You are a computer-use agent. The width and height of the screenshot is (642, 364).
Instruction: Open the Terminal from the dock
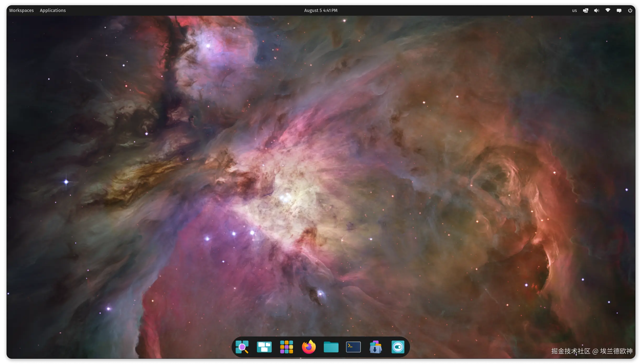click(353, 347)
